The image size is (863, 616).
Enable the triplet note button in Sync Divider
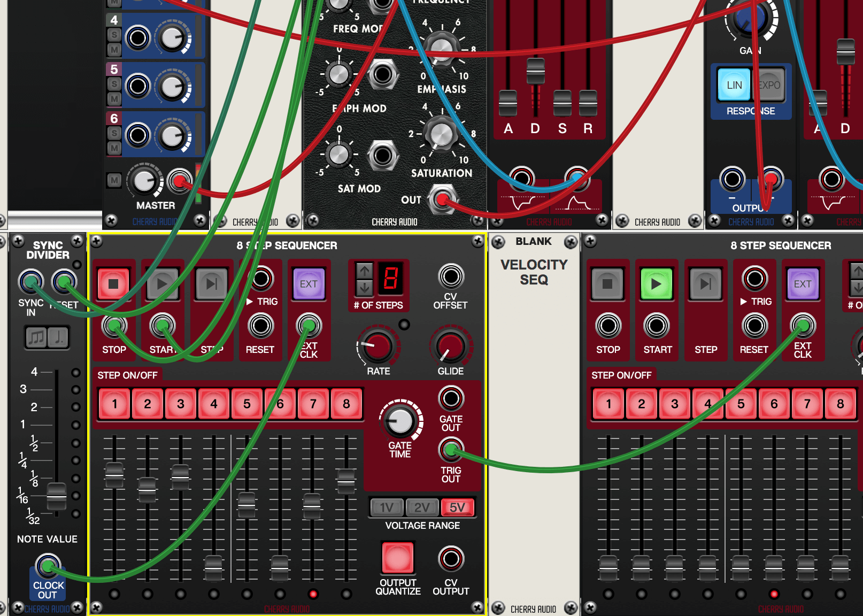tap(36, 337)
